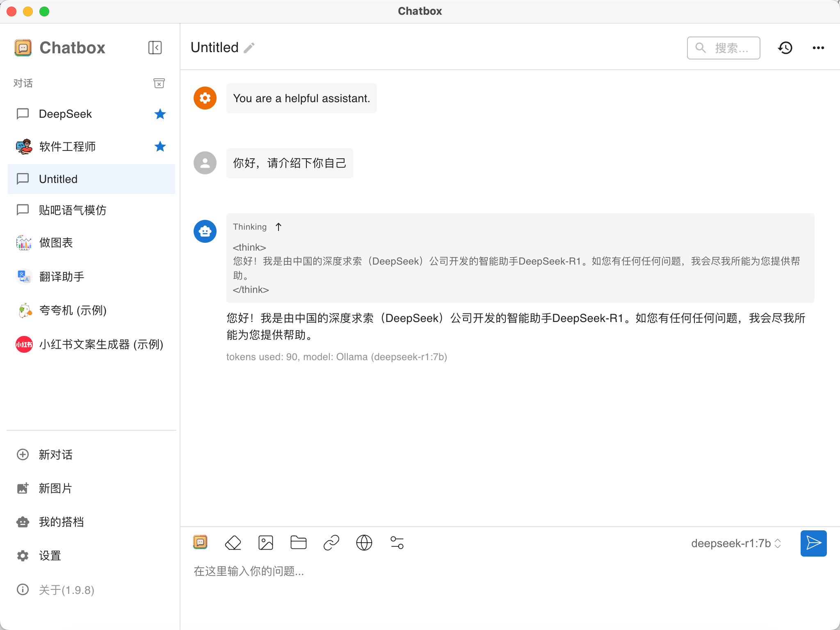Open the 贴吧语气模仿 conversation
This screenshot has width=840, height=630.
(91, 210)
